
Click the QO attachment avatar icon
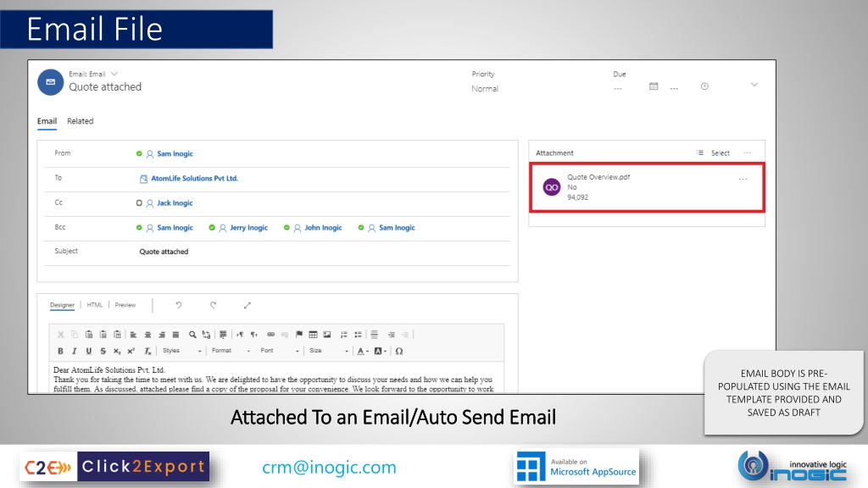click(x=551, y=187)
